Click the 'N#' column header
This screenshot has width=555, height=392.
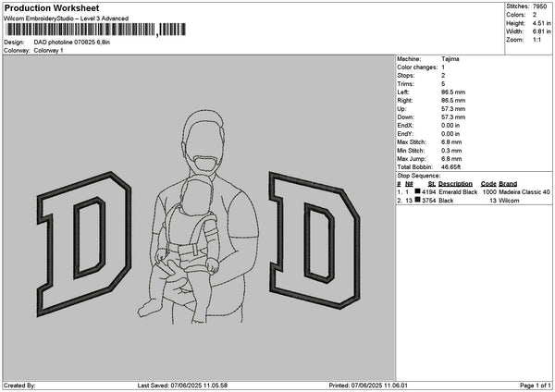point(409,184)
